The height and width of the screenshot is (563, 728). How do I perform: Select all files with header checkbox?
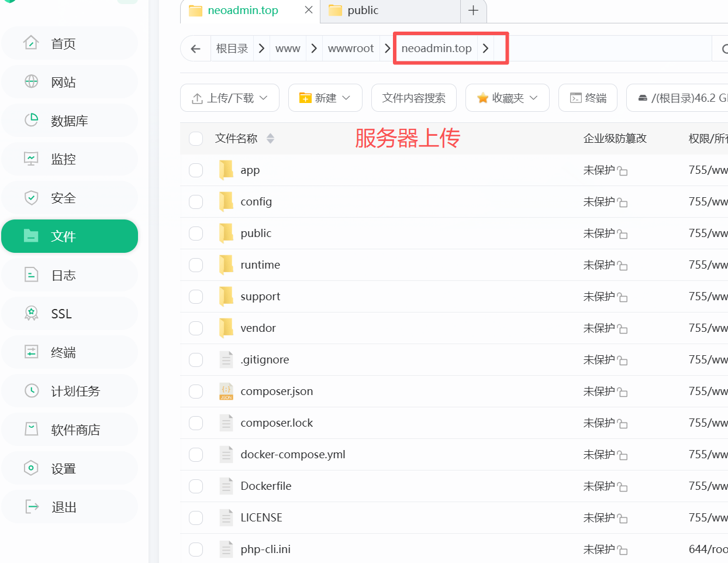click(x=196, y=139)
